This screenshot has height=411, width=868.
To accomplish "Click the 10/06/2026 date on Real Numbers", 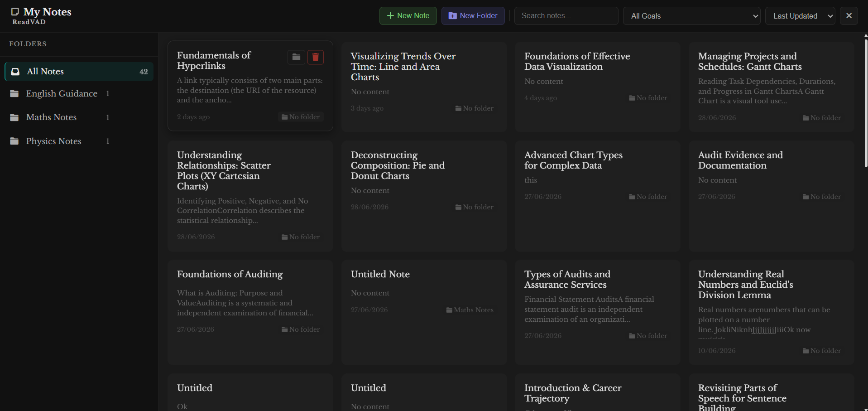I will pyautogui.click(x=717, y=351).
